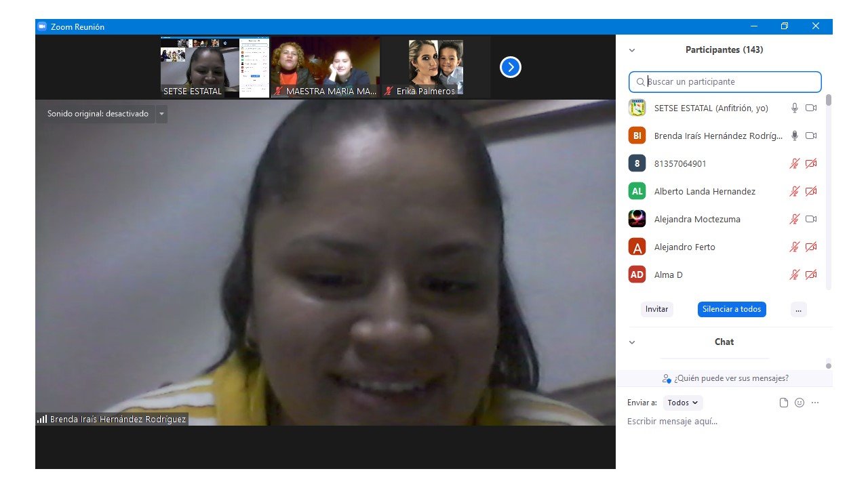
Task: Click the file attachment icon in chat
Action: tap(784, 403)
